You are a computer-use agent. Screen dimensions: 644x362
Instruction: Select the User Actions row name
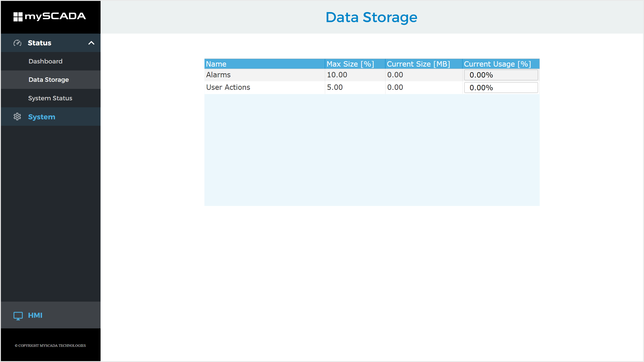tap(228, 87)
